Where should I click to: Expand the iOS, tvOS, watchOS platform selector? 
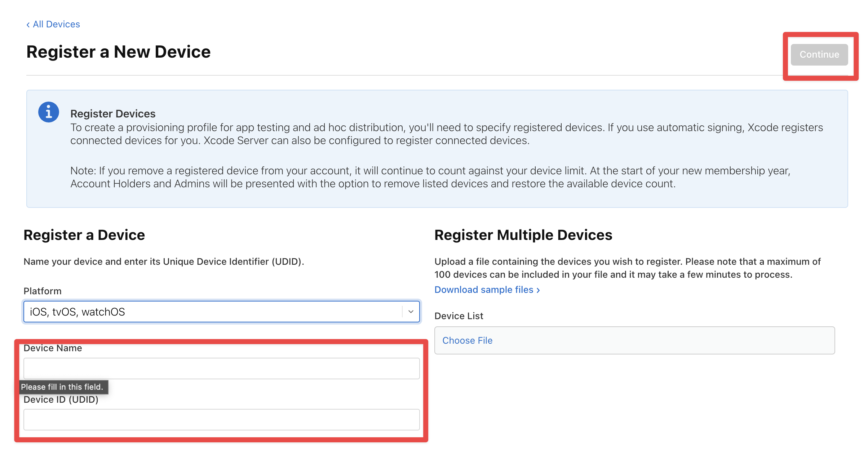coord(221,312)
